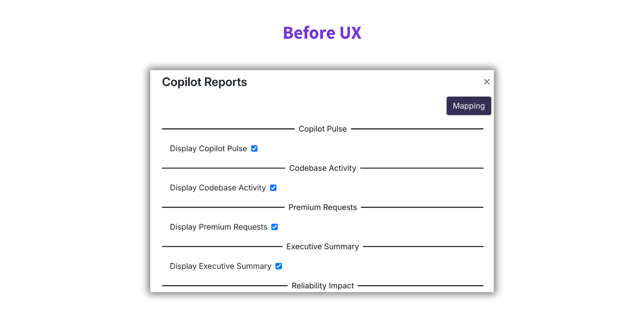The width and height of the screenshot is (644, 322).
Task: Click the Copilot Pulse section heading
Action: coord(322,129)
